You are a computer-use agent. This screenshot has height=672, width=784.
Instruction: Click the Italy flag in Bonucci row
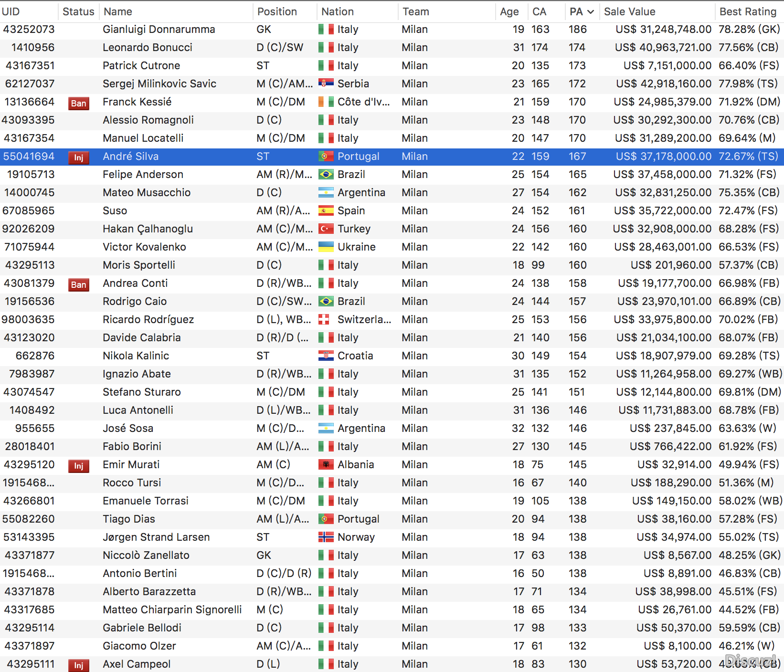(x=326, y=47)
